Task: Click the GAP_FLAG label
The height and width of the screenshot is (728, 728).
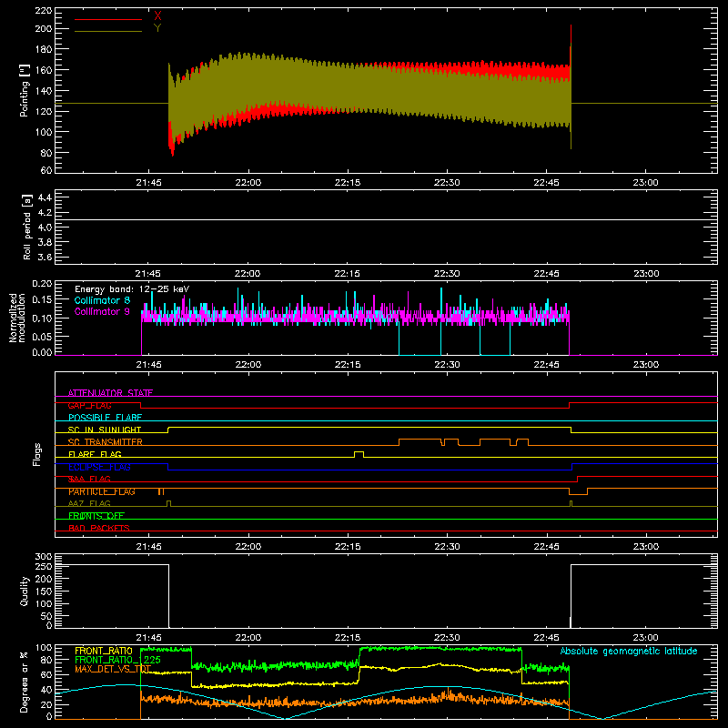Action: pyautogui.click(x=89, y=405)
